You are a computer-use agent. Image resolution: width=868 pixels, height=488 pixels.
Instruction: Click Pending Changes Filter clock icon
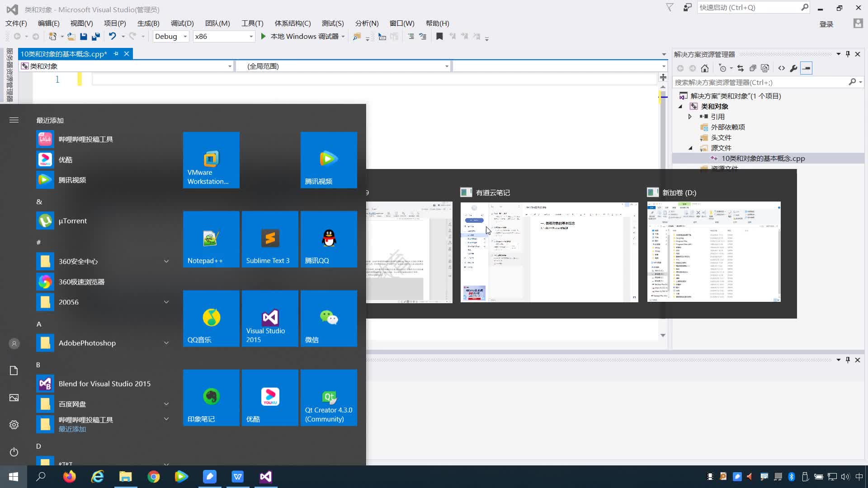722,68
